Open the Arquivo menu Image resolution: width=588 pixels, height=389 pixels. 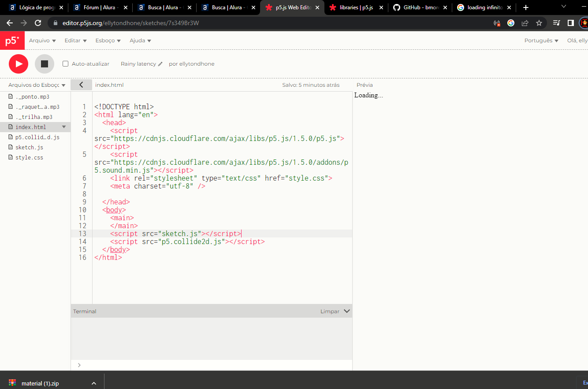[x=42, y=41]
